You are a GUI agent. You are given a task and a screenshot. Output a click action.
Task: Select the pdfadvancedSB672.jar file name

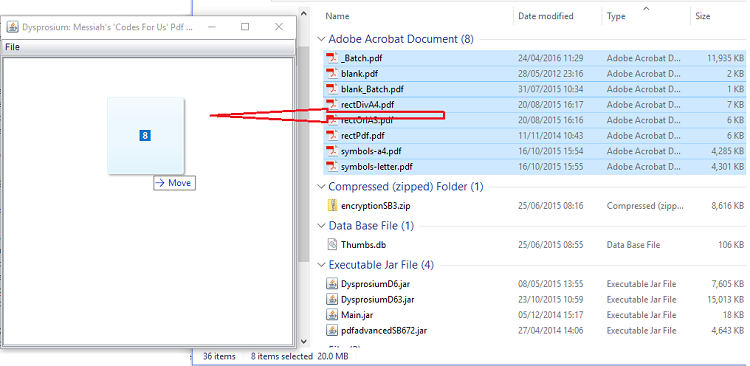[x=384, y=330]
